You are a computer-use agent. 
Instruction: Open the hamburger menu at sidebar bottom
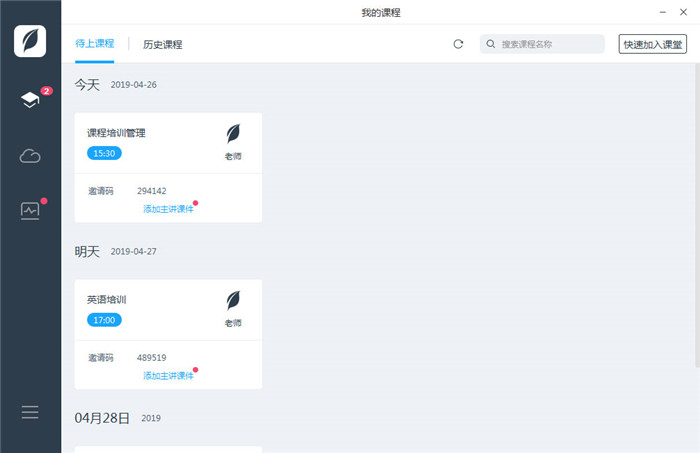30,412
